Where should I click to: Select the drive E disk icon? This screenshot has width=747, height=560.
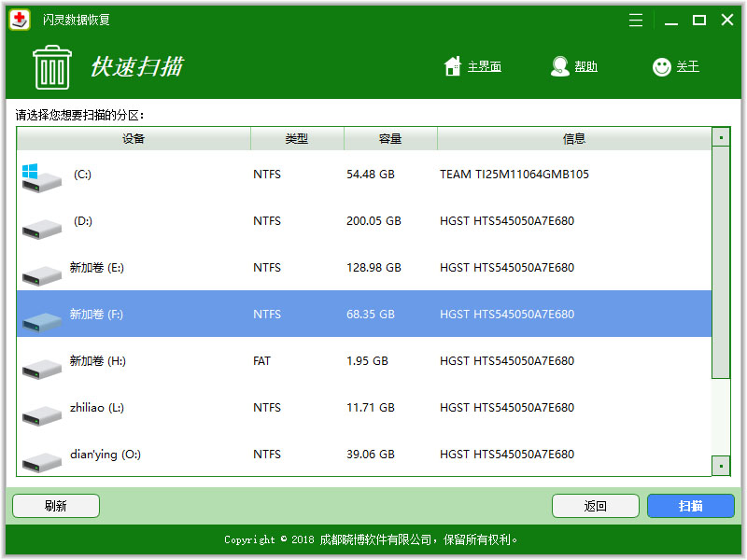[42, 275]
